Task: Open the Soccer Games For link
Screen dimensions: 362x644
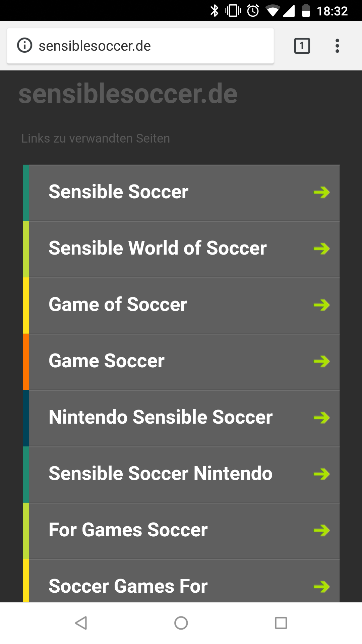Action: coord(128,586)
